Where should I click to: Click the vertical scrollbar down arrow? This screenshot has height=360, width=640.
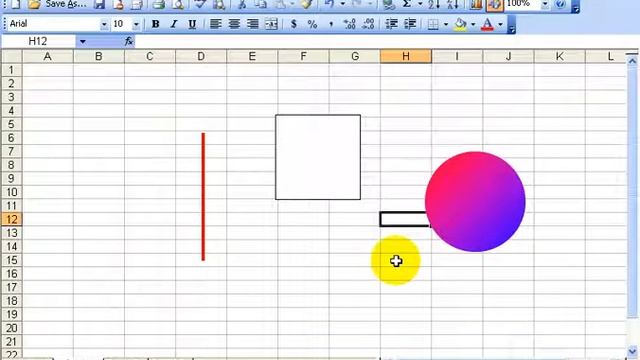pos(632,351)
